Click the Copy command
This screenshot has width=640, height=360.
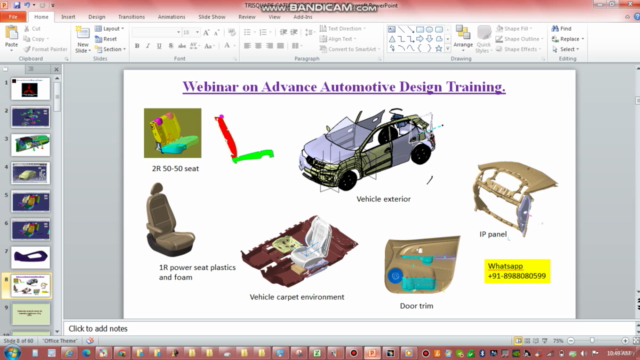click(x=36, y=39)
